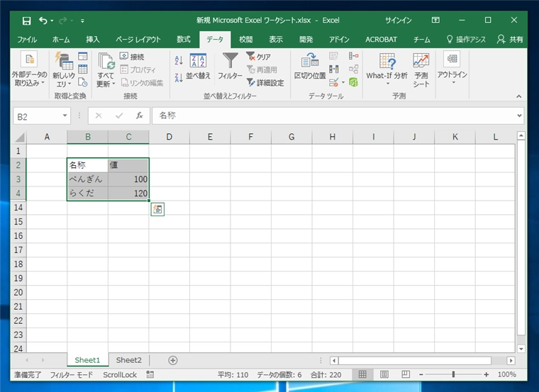Open Data Validation dropdown arrow
The height and width of the screenshot is (392, 539).
(x=343, y=82)
